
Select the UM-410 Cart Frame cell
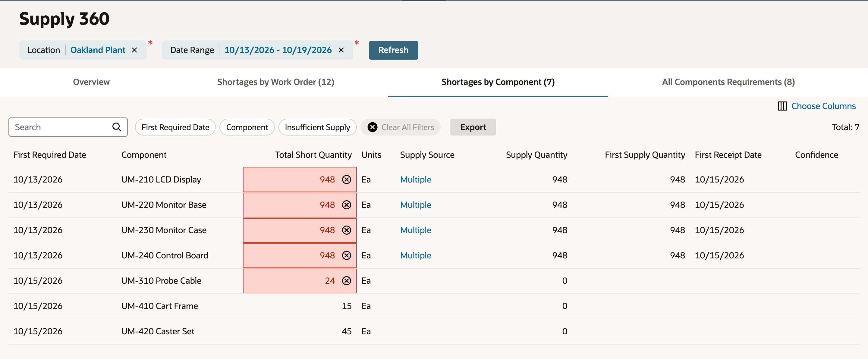pos(159,306)
